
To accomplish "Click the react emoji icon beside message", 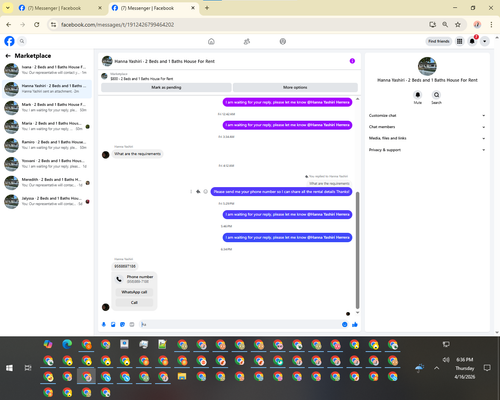I will coord(206,192).
